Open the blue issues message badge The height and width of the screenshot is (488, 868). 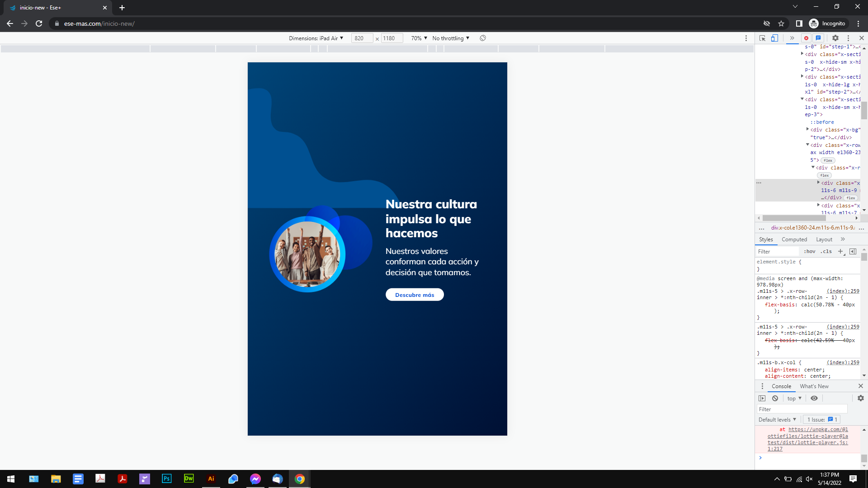click(x=818, y=38)
